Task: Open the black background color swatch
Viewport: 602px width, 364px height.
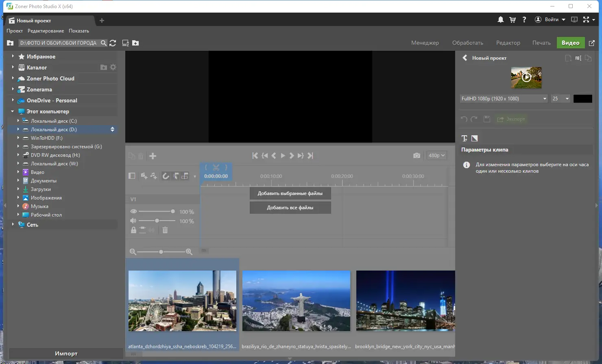Action: coord(582,99)
